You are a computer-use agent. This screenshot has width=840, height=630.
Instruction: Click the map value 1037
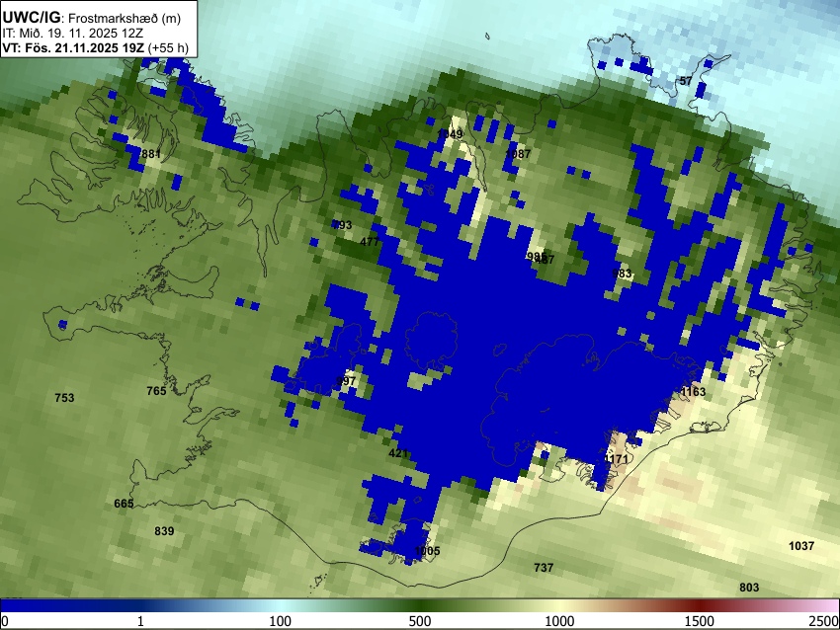coord(801,546)
